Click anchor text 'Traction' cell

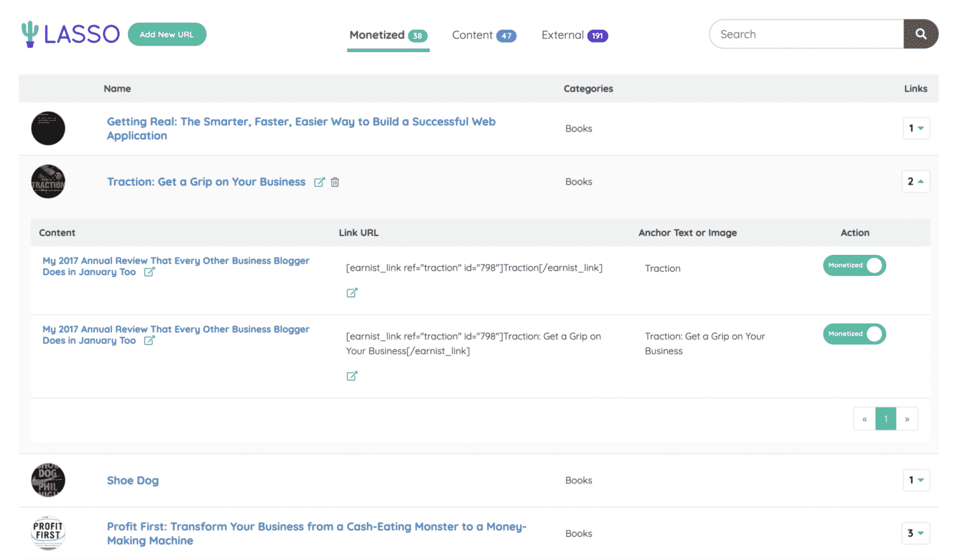click(x=663, y=268)
